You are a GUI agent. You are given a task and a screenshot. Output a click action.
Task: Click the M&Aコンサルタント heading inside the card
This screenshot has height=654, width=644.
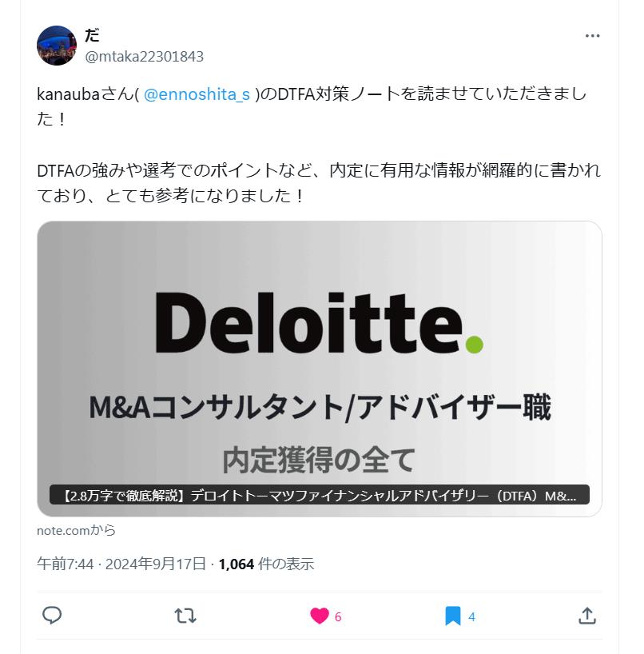point(320,406)
